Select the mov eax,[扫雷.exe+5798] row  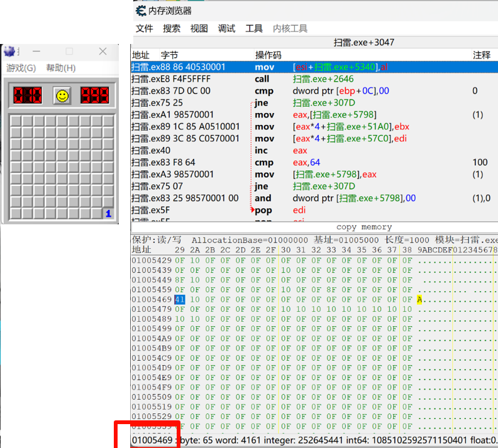point(314,114)
